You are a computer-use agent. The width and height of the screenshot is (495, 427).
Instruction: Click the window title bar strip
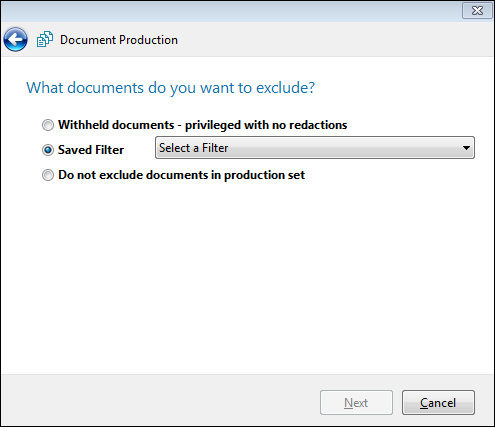[x=230, y=11]
